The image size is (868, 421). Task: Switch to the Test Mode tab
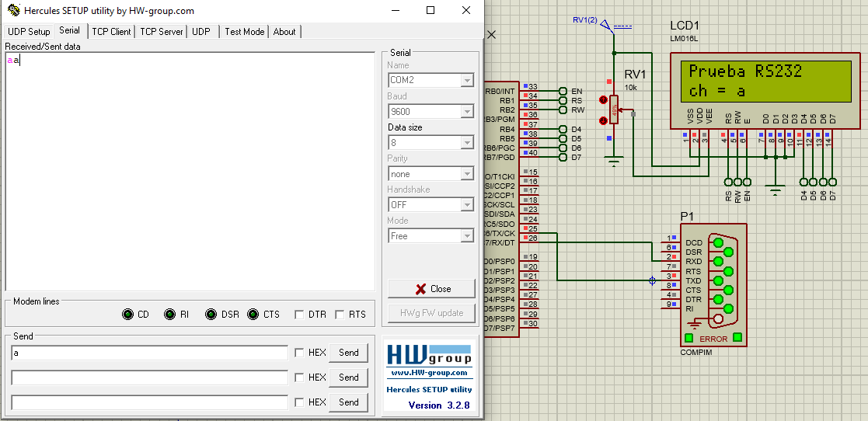[244, 32]
